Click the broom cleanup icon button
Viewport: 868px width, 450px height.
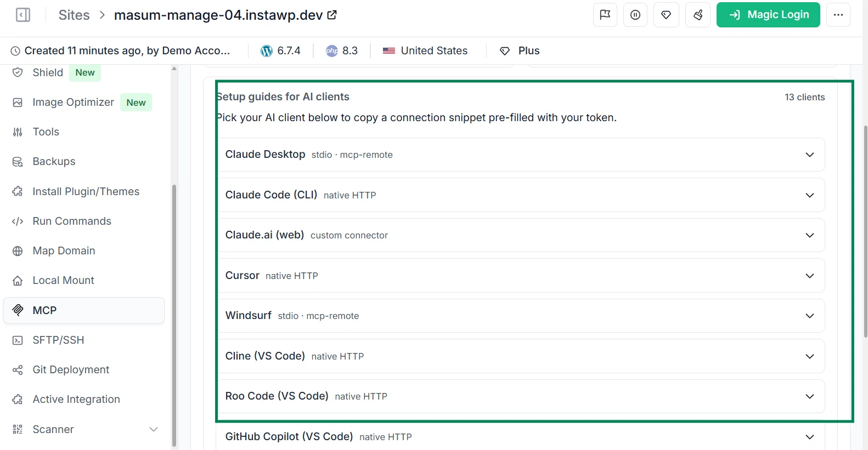[698, 15]
